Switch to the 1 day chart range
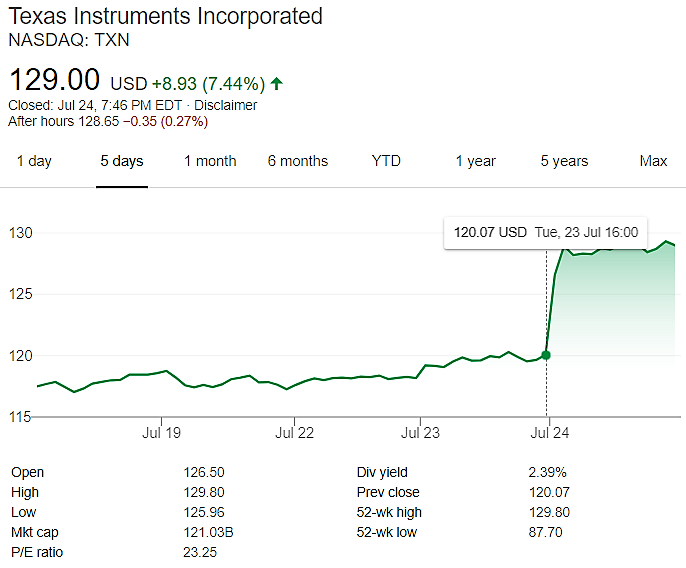The width and height of the screenshot is (686, 568). click(x=34, y=161)
